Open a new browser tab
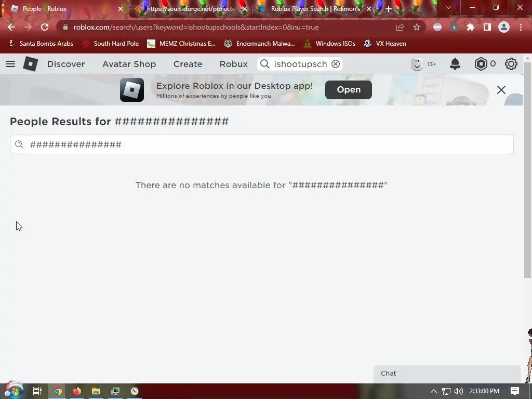532x399 pixels. pos(389,8)
